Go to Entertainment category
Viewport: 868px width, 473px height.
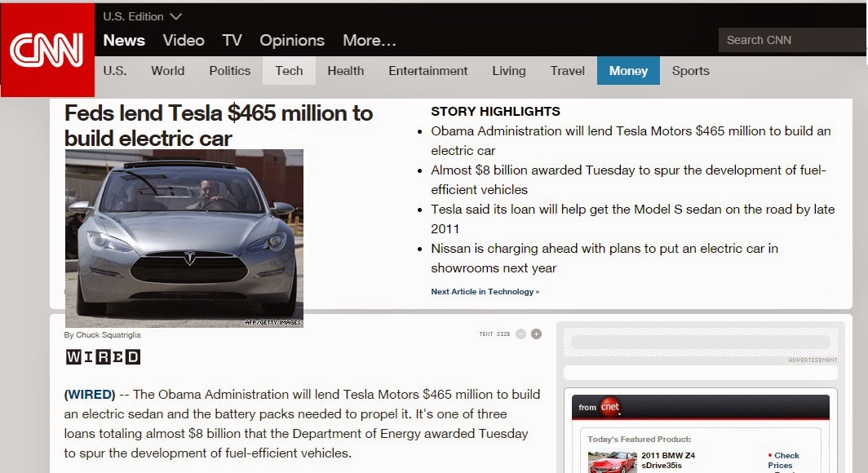(428, 71)
